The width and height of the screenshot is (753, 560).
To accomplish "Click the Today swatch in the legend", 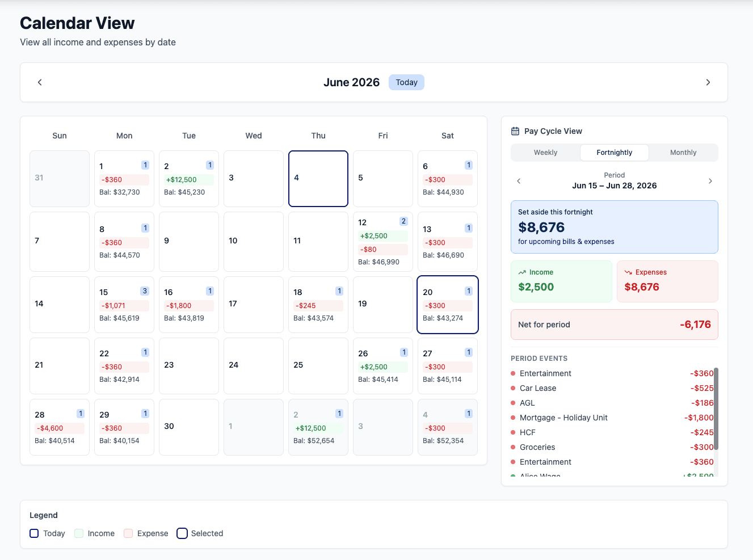I will point(34,533).
